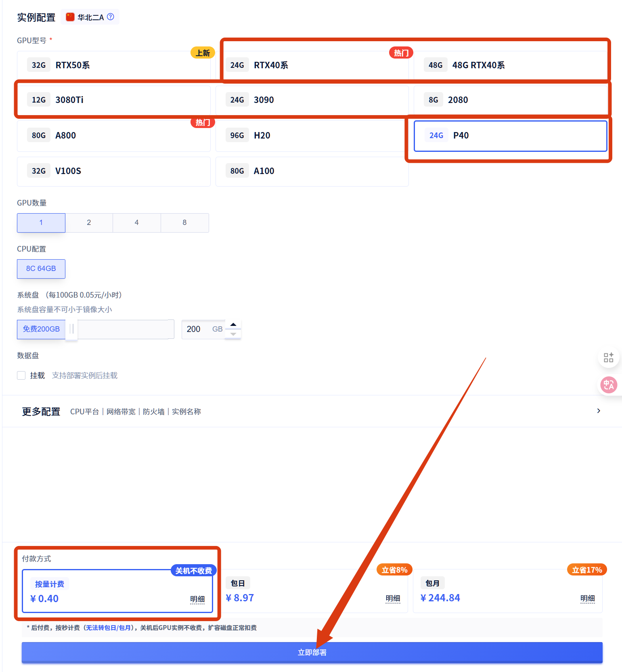
Task: Pick the 32G V100S GPU option
Action: (x=113, y=171)
